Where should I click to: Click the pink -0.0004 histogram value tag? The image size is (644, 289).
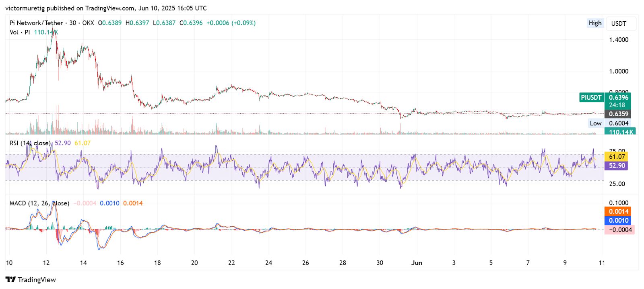619,230
